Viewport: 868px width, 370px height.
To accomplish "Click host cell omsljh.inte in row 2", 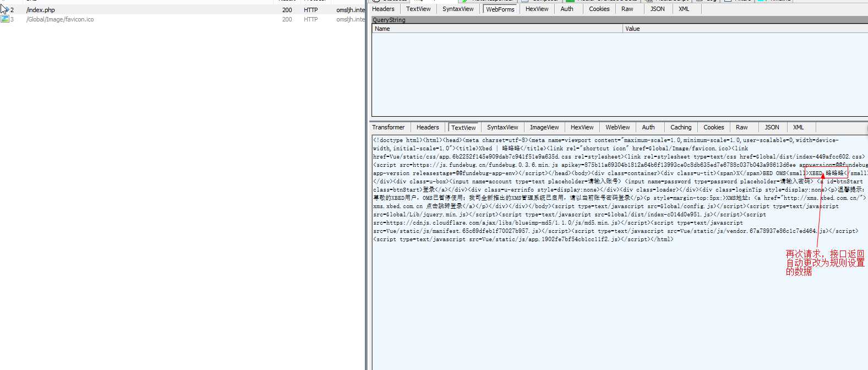I will point(351,10).
